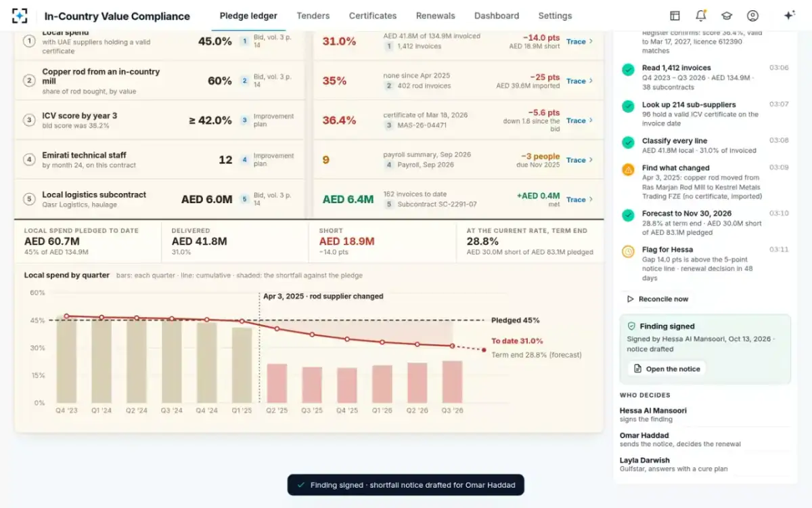Click checkmark in the bottom toast notification

[x=301, y=485]
